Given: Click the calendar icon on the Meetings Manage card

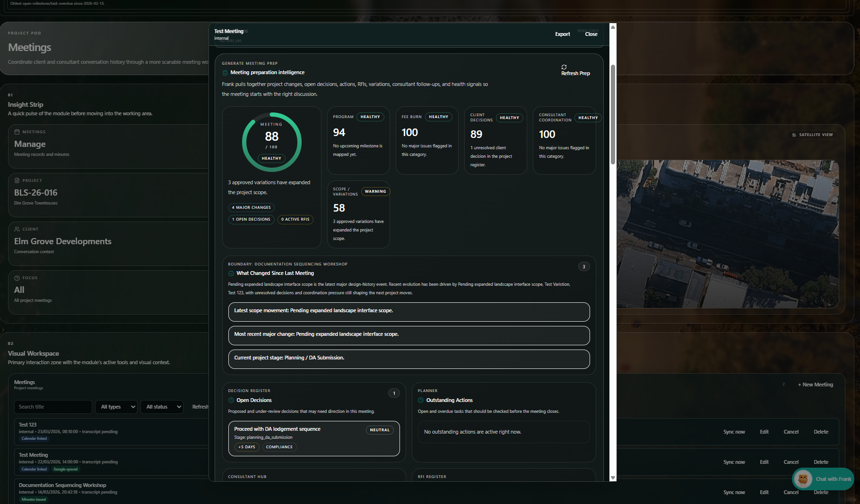Looking at the screenshot, I should [x=17, y=132].
